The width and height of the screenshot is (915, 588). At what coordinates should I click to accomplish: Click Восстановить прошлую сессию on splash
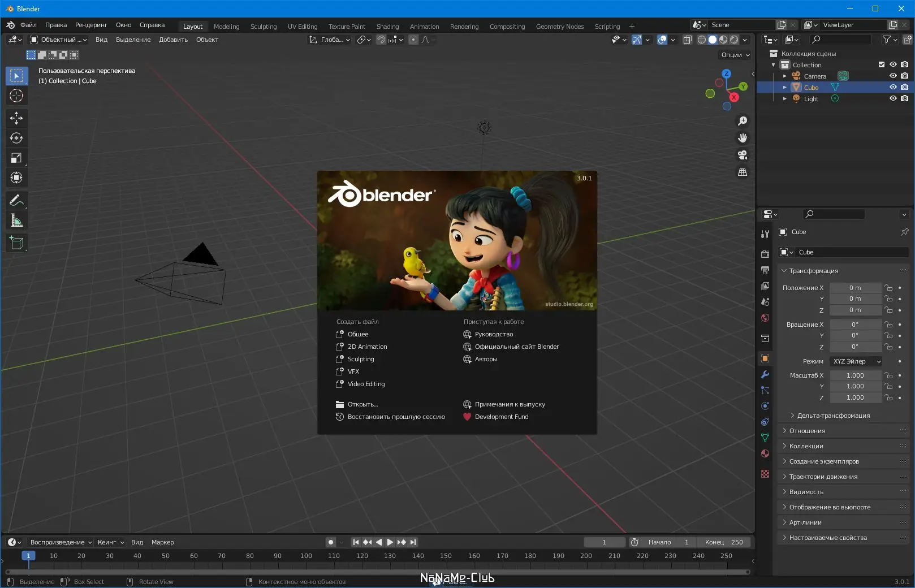click(396, 417)
